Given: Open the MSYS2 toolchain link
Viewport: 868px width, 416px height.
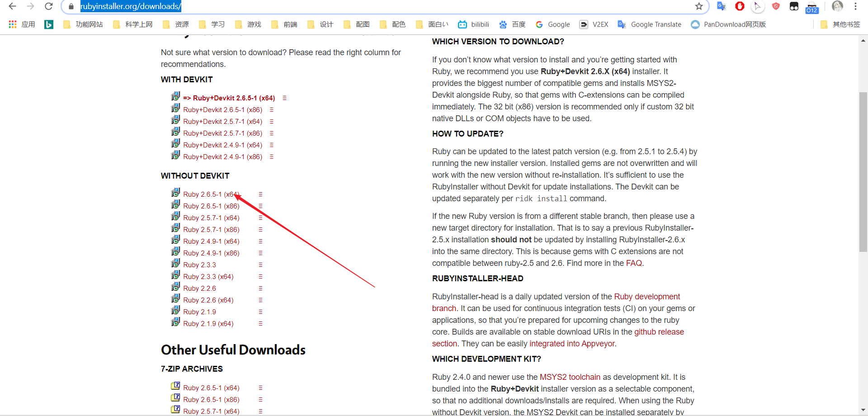Looking at the screenshot, I should pyautogui.click(x=570, y=377).
